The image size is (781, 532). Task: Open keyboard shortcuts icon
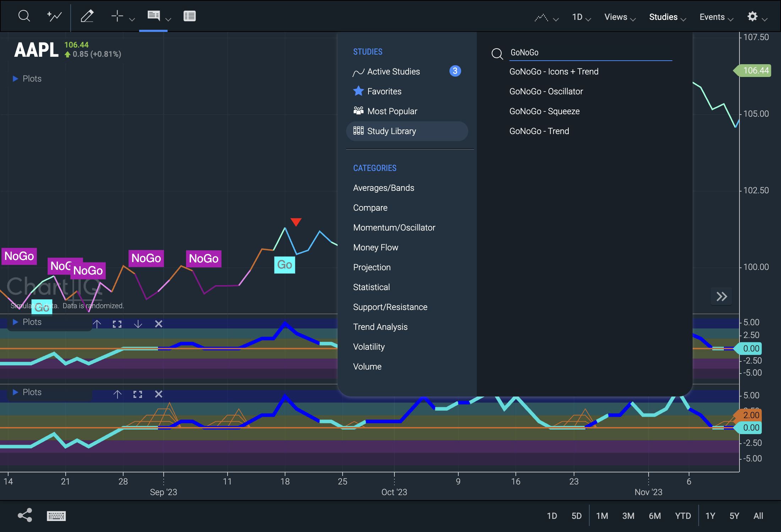(56, 516)
